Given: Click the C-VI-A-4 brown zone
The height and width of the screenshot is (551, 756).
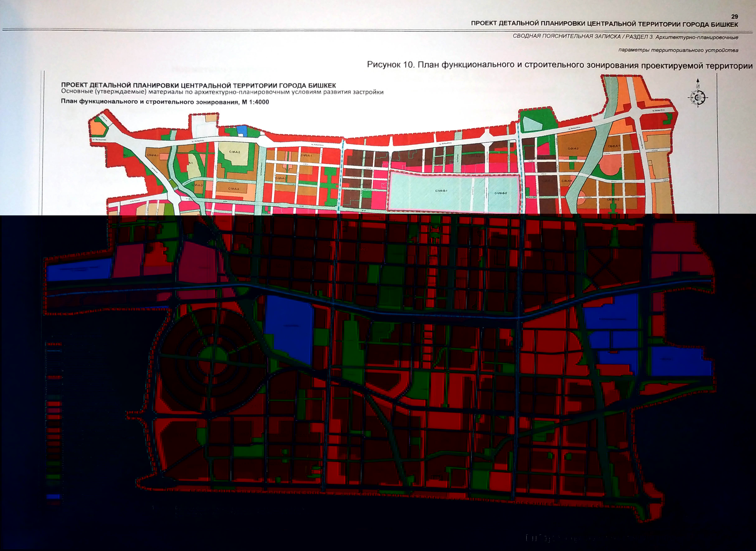Looking at the screenshot, I should (x=233, y=189).
